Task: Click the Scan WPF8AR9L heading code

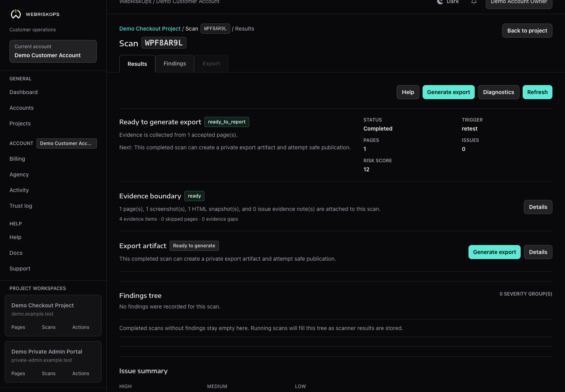Action: coord(164,43)
